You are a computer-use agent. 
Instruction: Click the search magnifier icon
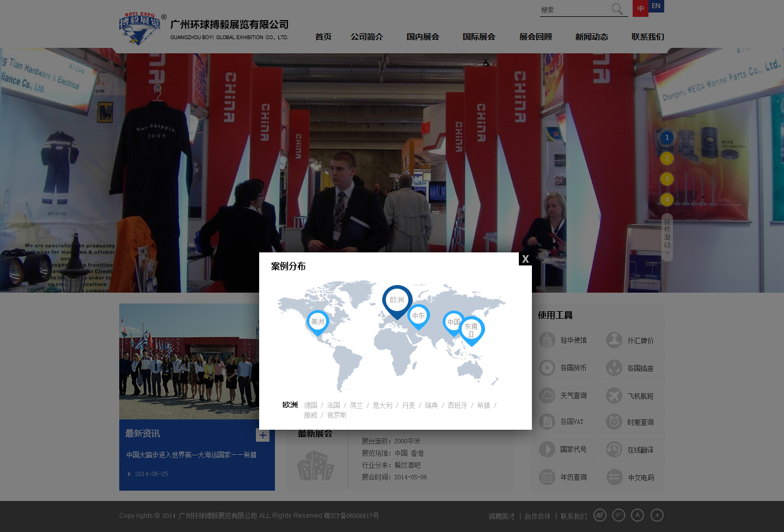coord(617,9)
